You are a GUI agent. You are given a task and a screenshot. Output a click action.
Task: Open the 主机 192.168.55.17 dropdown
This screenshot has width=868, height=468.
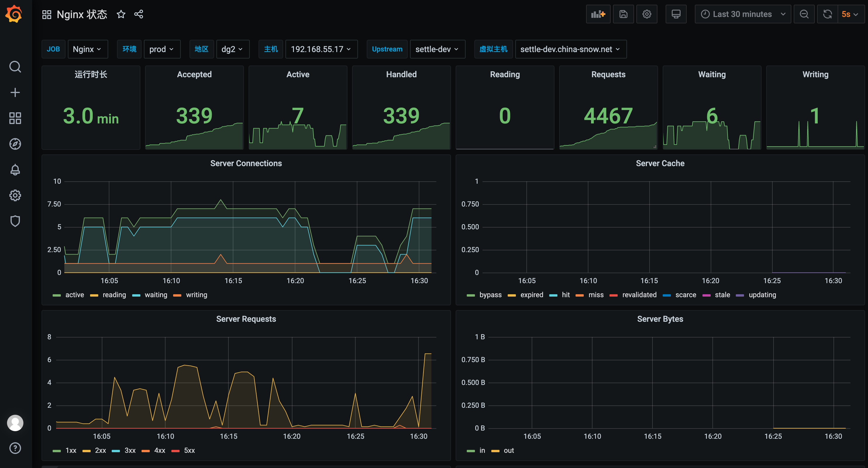point(321,49)
